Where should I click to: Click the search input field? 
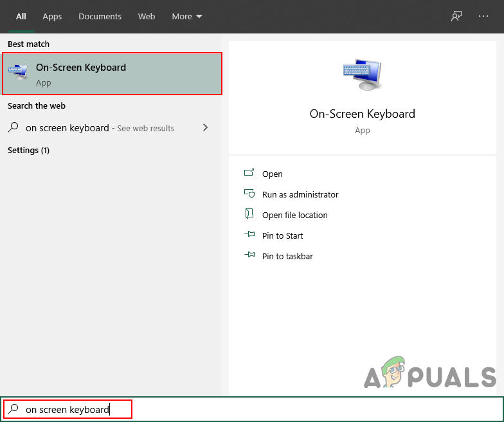pyautogui.click(x=252, y=409)
